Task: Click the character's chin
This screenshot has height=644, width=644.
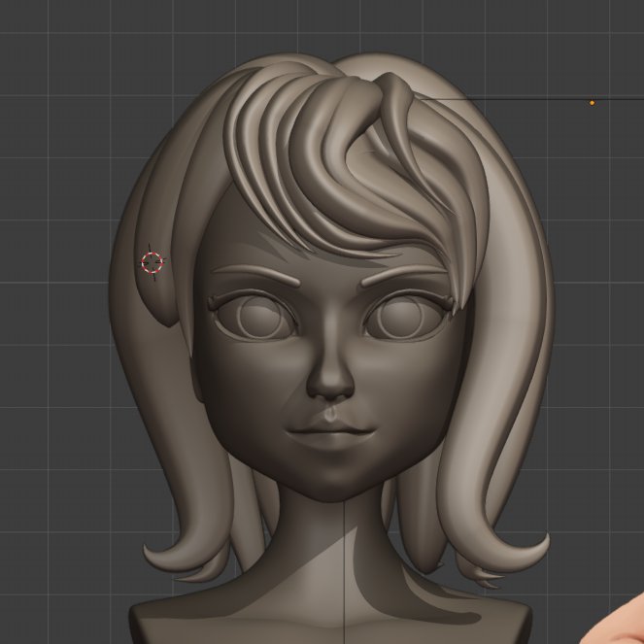Action: pos(332,487)
